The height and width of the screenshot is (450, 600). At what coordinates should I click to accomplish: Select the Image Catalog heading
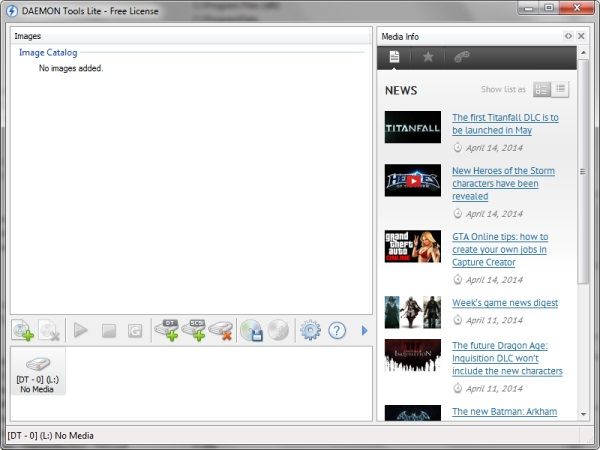[48, 52]
